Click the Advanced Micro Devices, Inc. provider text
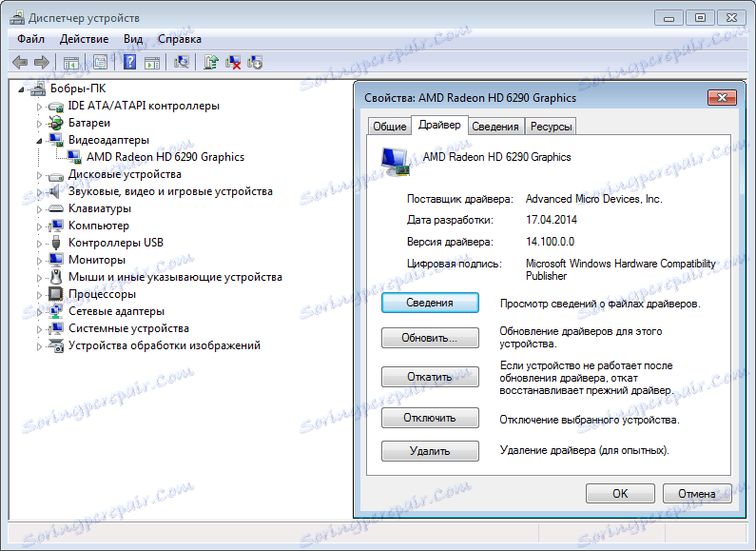Image resolution: width=756 pixels, height=551 pixels. click(x=594, y=199)
